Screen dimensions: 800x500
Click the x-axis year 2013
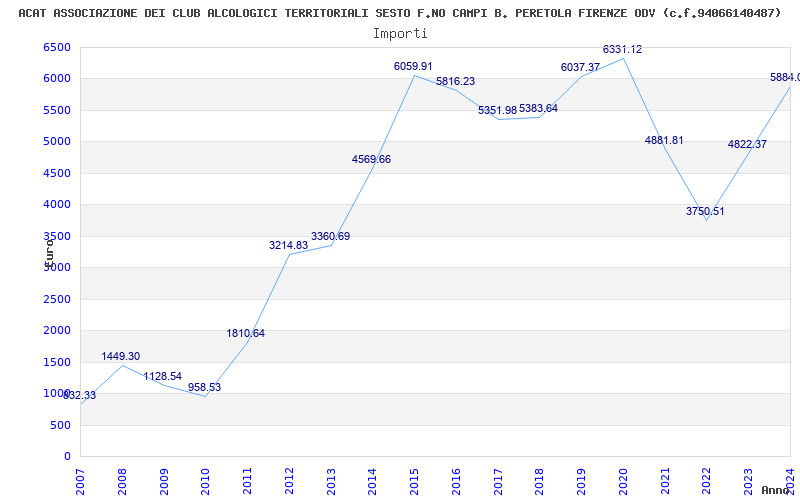click(331, 482)
